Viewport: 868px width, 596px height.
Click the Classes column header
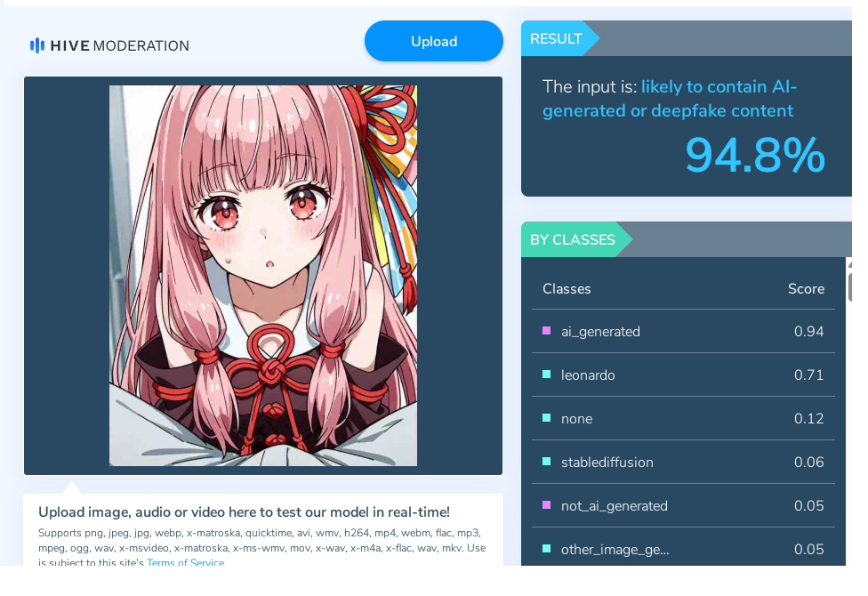[x=567, y=288]
